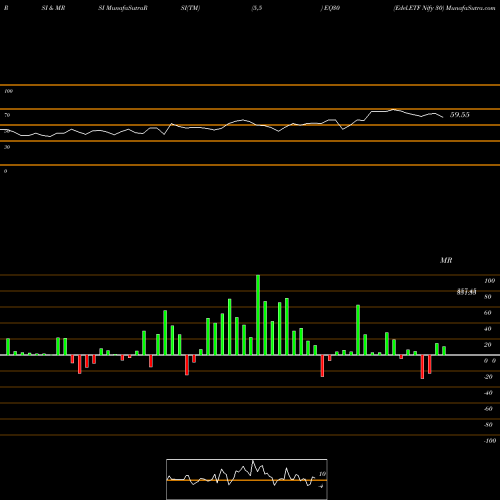Click the MR panel title label

(446, 260)
